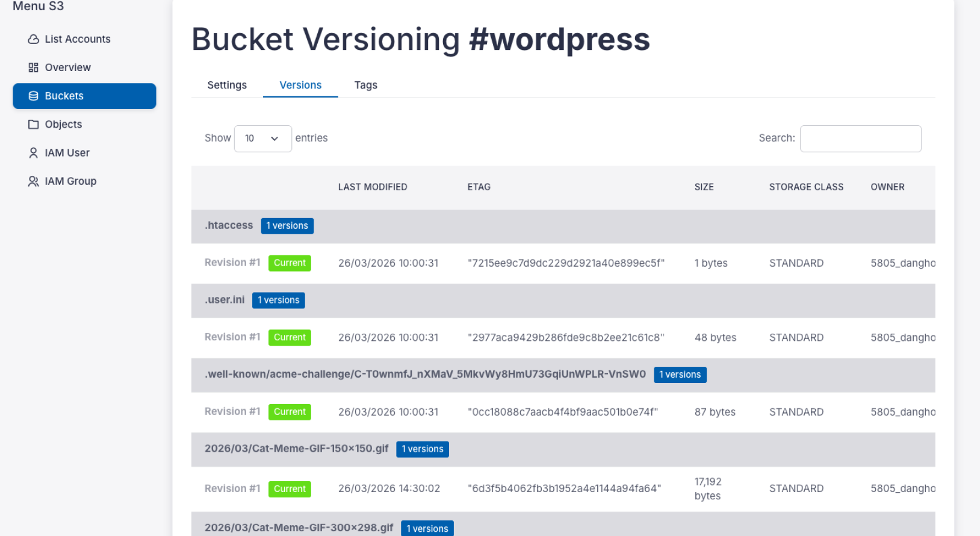The height and width of the screenshot is (536, 980).
Task: Click the ETag "0cc18088c7aacb4f4bf9aac501b0e74f"
Action: pyautogui.click(x=563, y=412)
